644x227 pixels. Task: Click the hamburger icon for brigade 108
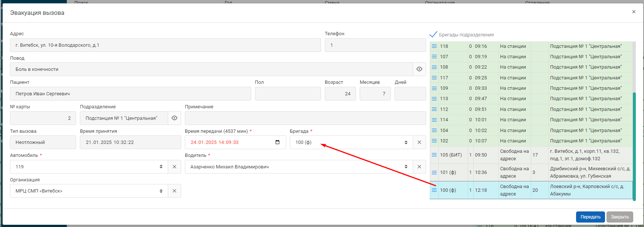click(x=434, y=67)
